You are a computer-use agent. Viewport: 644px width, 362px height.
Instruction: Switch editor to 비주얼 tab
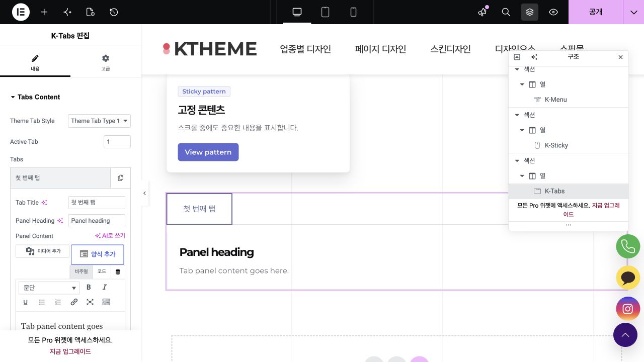[x=81, y=271]
